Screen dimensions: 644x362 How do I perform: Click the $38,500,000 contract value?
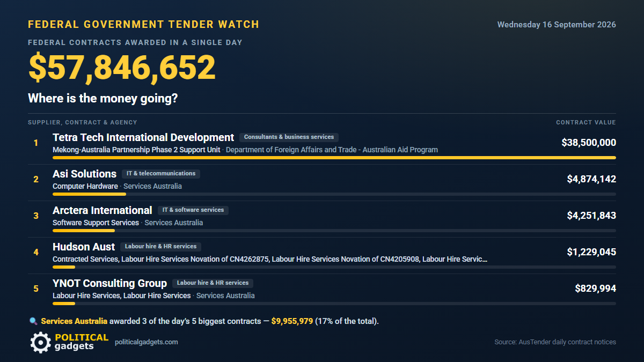[x=589, y=143]
